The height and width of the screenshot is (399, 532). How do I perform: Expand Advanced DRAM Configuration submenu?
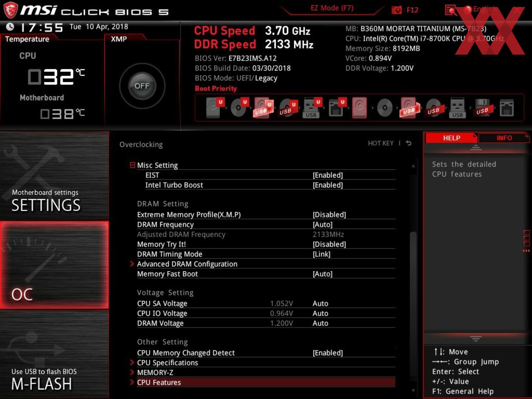(187, 264)
